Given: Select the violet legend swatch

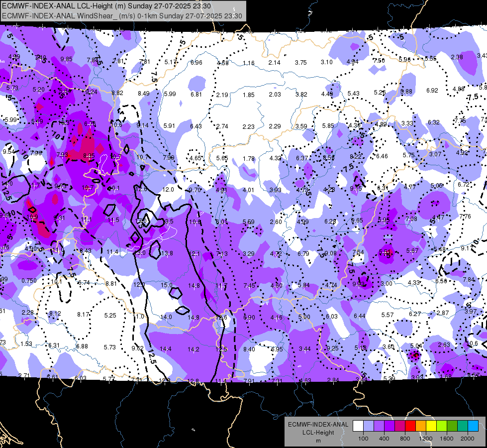Looking at the screenshot, I should [x=390, y=426].
